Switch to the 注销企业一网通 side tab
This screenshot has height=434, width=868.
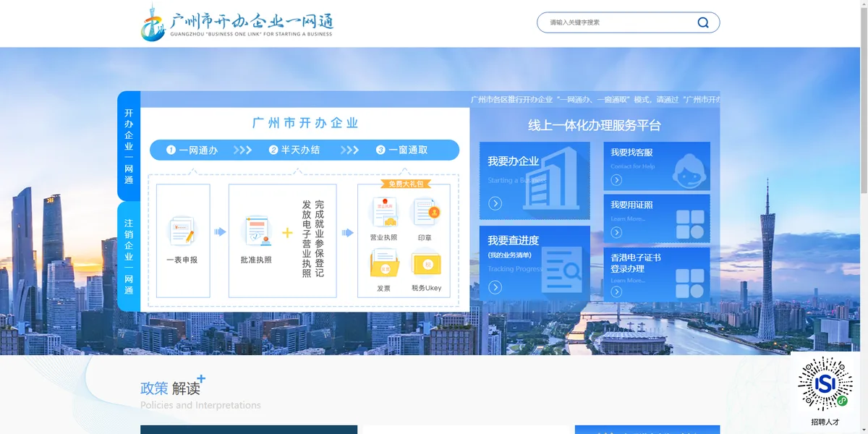coord(129,257)
